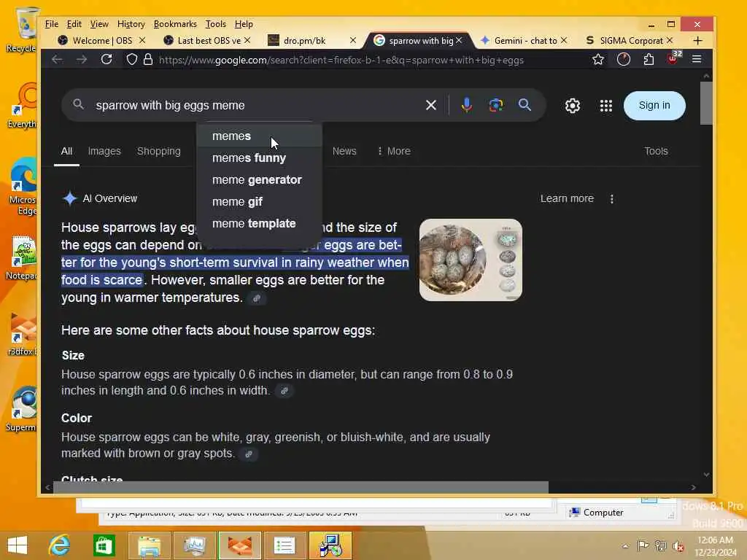Open the Google apps grid icon
Viewport: 747px width, 560px height.
point(605,106)
